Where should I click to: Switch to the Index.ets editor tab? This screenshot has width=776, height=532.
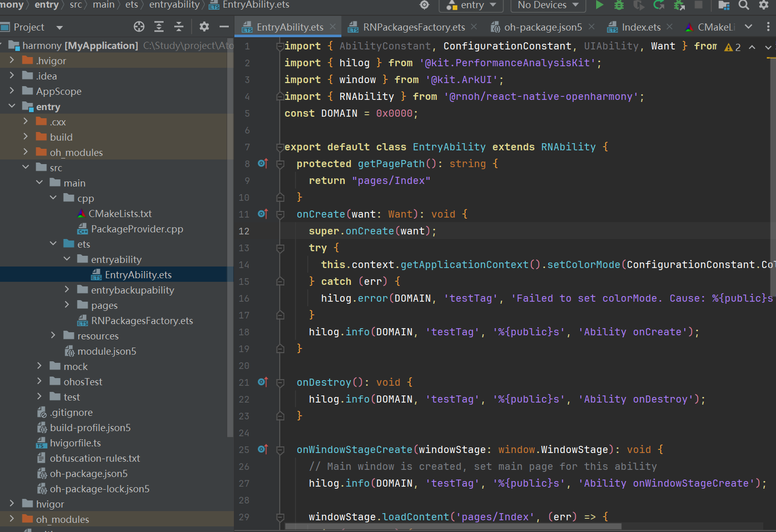click(x=640, y=27)
